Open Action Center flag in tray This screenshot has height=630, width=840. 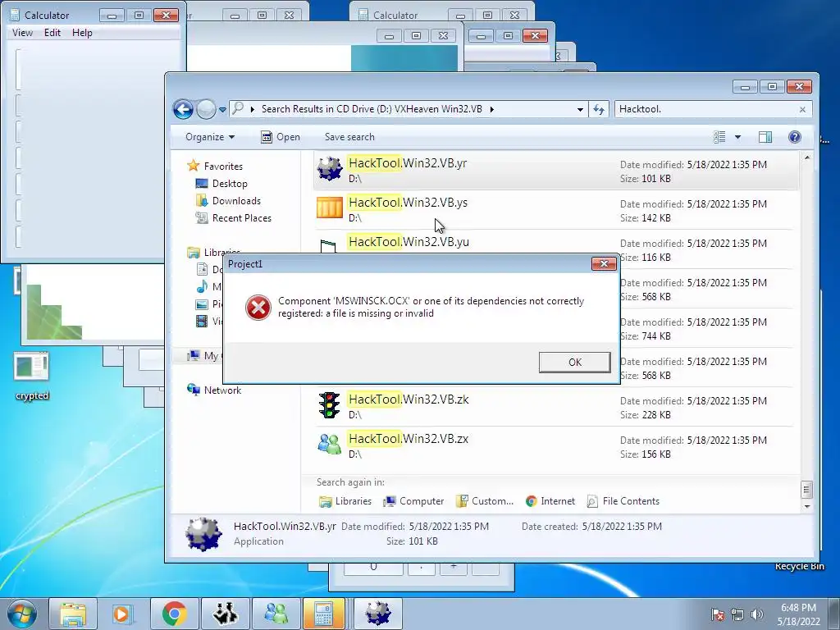[717, 614]
